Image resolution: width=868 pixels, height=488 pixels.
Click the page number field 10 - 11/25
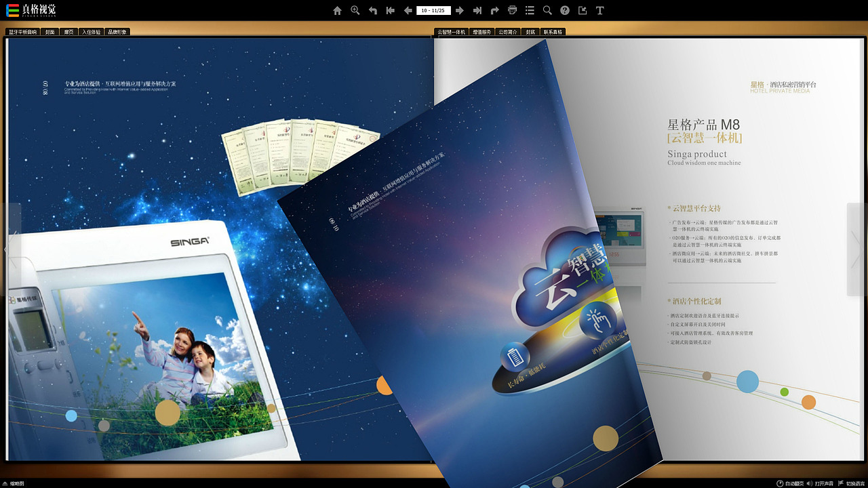pyautogui.click(x=433, y=10)
